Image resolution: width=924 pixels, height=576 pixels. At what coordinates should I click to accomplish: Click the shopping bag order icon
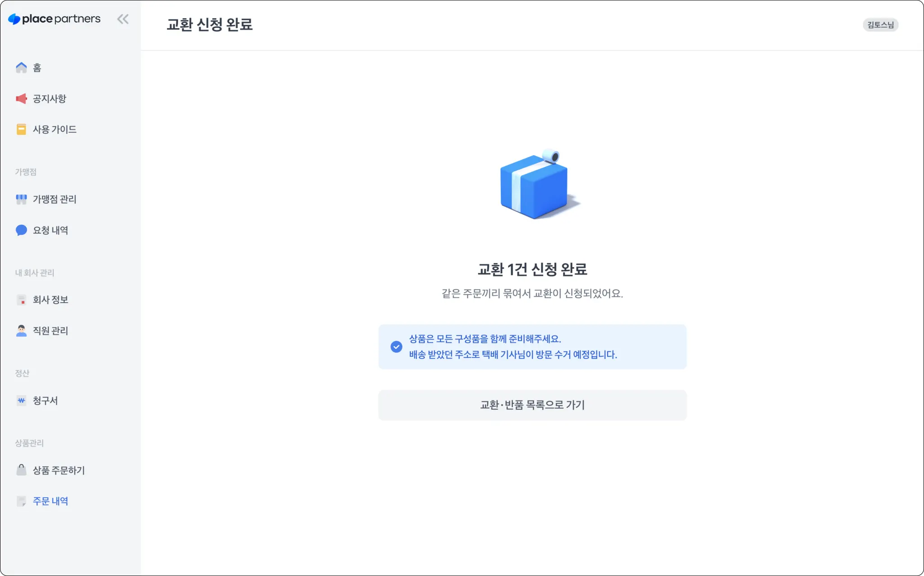[21, 470]
